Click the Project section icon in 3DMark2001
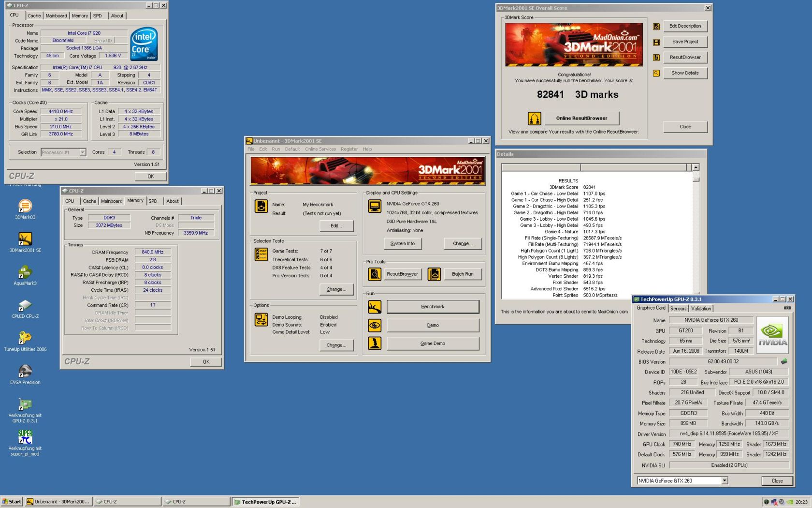This screenshot has width=812, height=508. (x=261, y=206)
